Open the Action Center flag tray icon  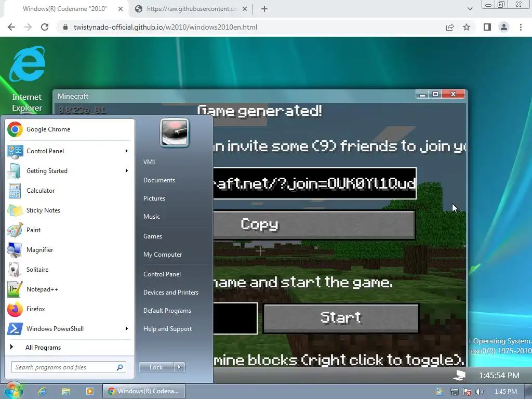click(467, 392)
